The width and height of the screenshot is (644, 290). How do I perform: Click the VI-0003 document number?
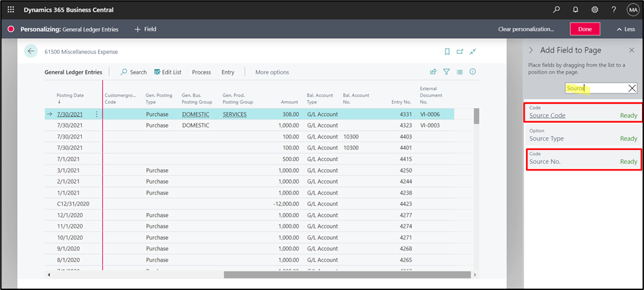tap(430, 126)
